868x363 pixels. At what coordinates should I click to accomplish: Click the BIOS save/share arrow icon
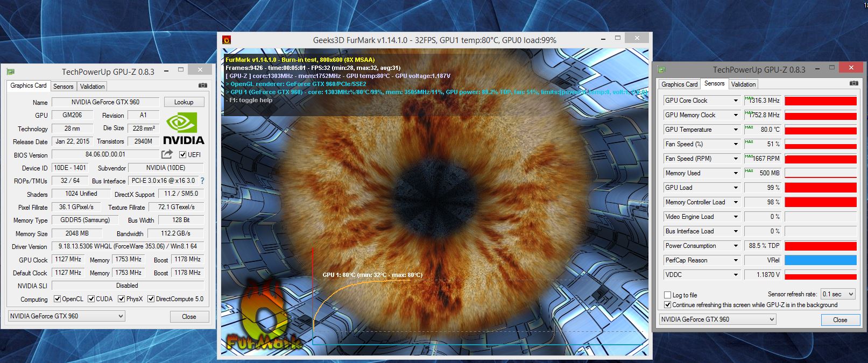(x=167, y=154)
